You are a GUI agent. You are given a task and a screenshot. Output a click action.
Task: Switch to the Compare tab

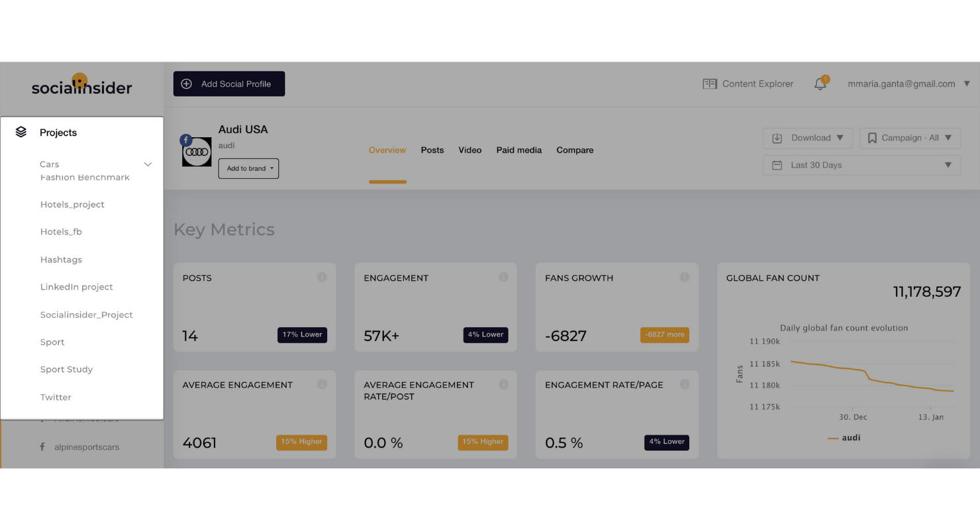(575, 150)
